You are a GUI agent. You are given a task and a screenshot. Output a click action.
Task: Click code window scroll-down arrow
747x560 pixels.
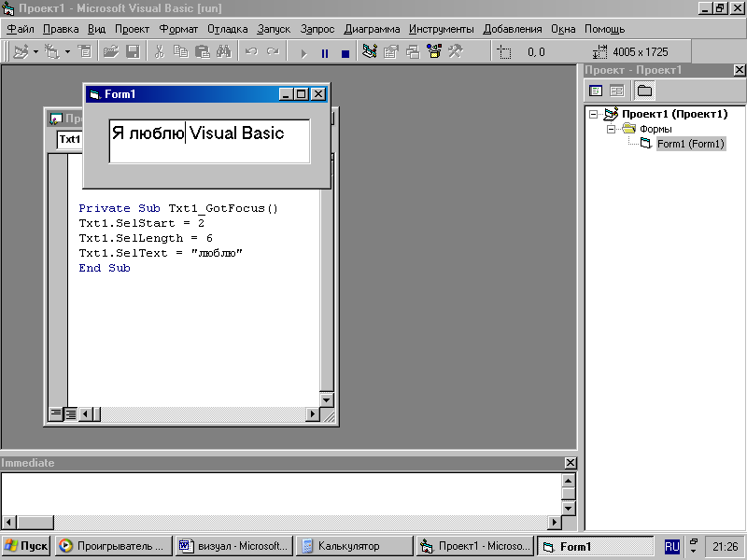(326, 399)
